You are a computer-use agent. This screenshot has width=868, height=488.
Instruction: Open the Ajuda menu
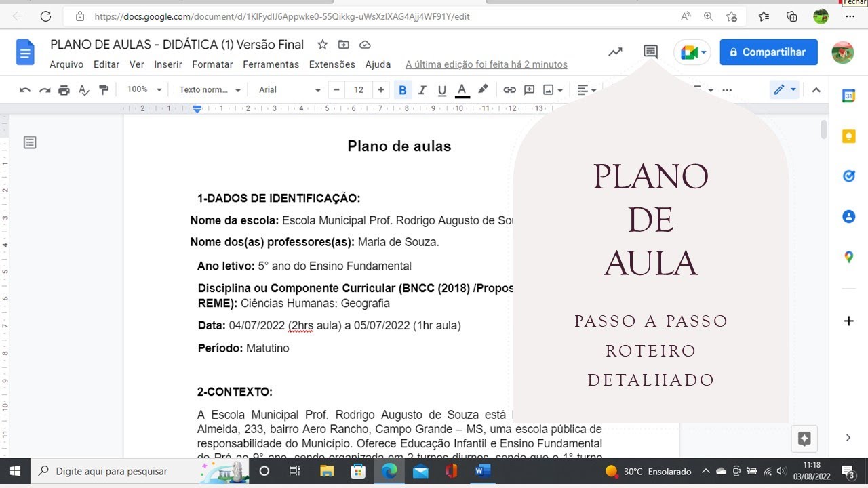(378, 64)
